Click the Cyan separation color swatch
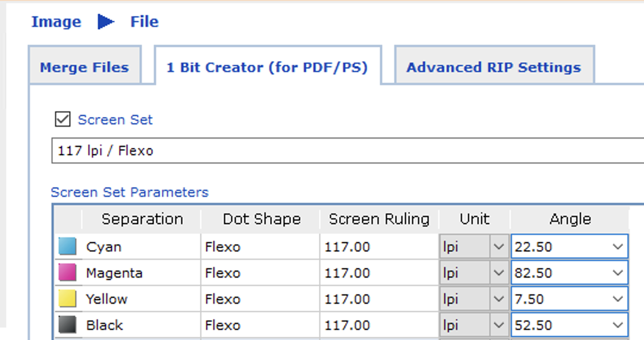This screenshot has width=644, height=340. (x=68, y=247)
